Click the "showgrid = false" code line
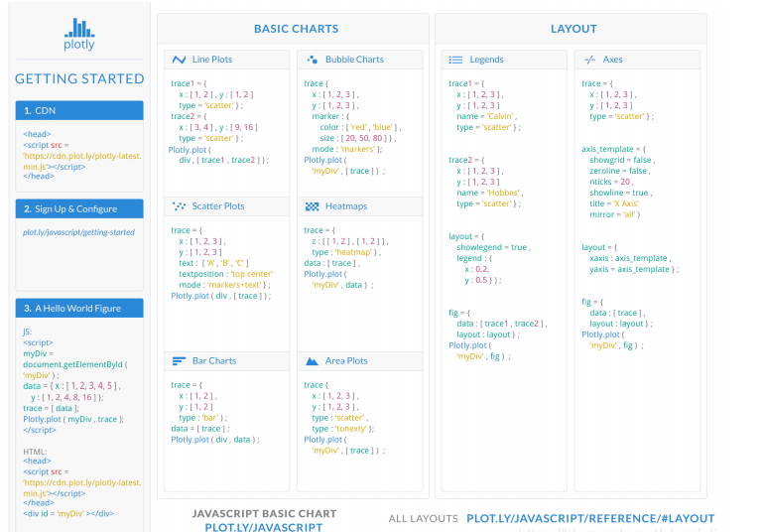Image resolution: width=763 pixels, height=532 pixels. 622,160
